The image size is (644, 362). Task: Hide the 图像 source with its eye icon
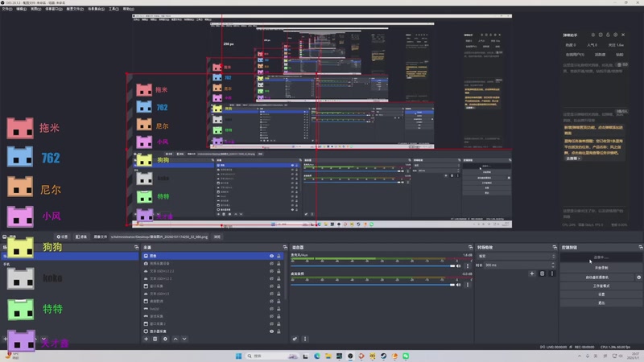(271, 256)
